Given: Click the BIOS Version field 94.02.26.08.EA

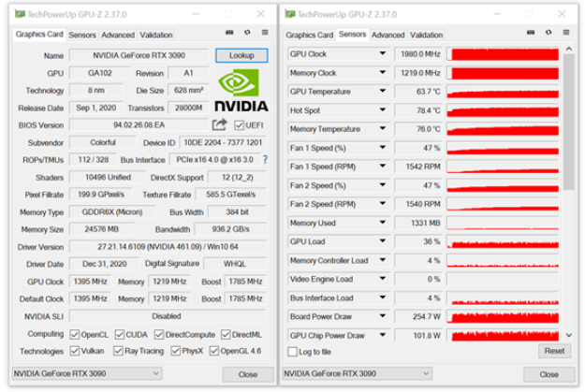Looking at the screenshot, I should point(139,125).
